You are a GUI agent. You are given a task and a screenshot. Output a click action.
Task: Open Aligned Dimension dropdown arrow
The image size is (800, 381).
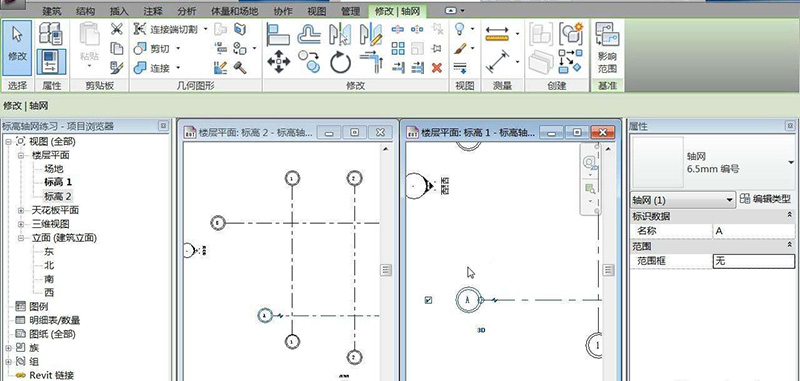[x=517, y=62]
